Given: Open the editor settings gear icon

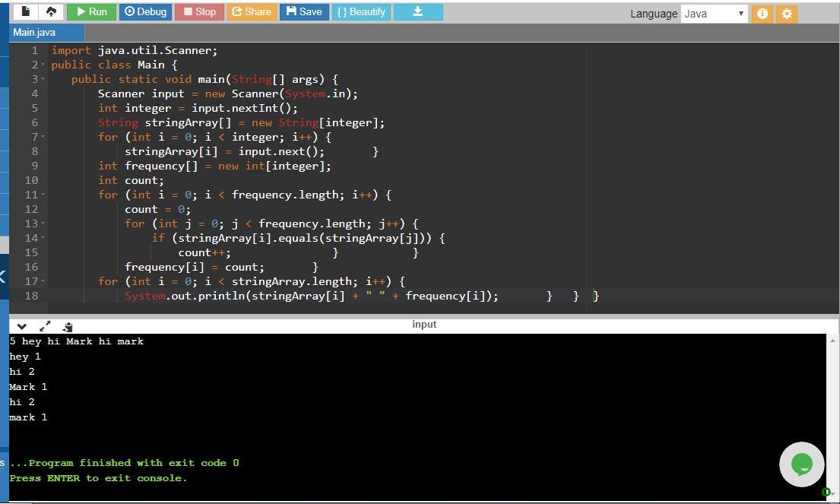Looking at the screenshot, I should [x=787, y=14].
